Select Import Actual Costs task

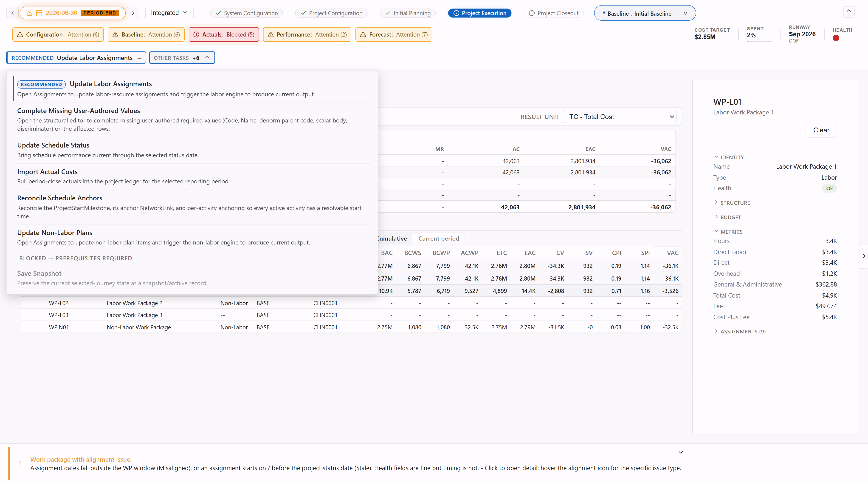192,176
